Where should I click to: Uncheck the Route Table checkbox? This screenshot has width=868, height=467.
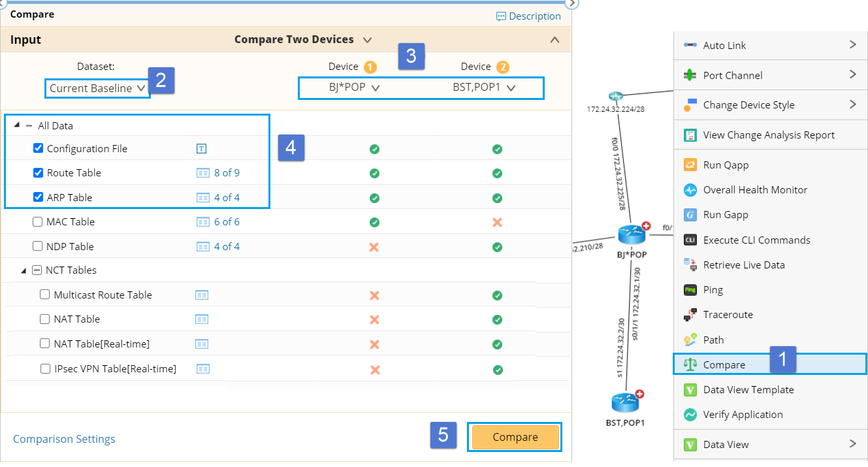[x=38, y=173]
